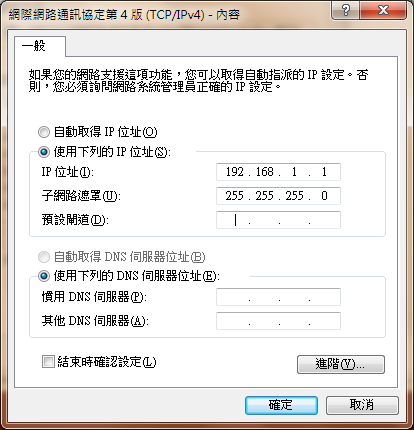Focus the 預設閘道 gateway field

point(278,220)
